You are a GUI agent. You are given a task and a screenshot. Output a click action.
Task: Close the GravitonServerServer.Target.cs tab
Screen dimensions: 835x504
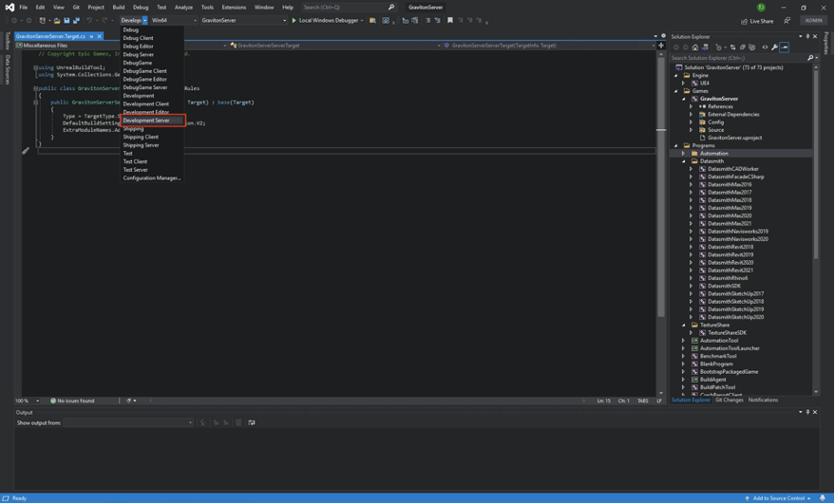[99, 36]
